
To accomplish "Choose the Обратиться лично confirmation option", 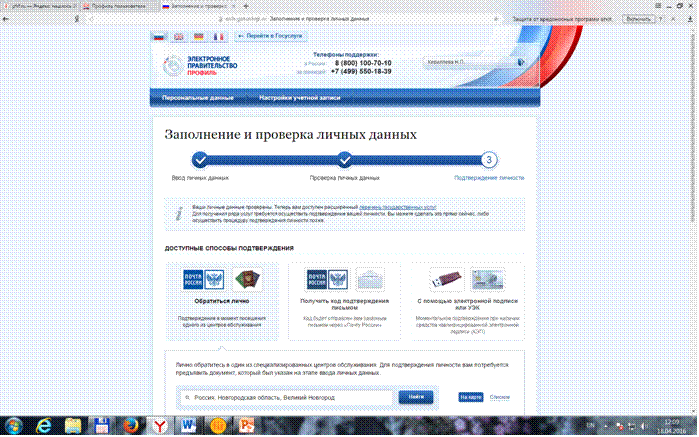I will click(221, 300).
